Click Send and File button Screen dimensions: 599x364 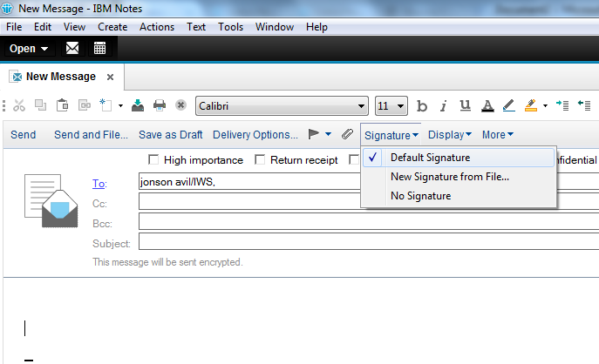(x=91, y=135)
